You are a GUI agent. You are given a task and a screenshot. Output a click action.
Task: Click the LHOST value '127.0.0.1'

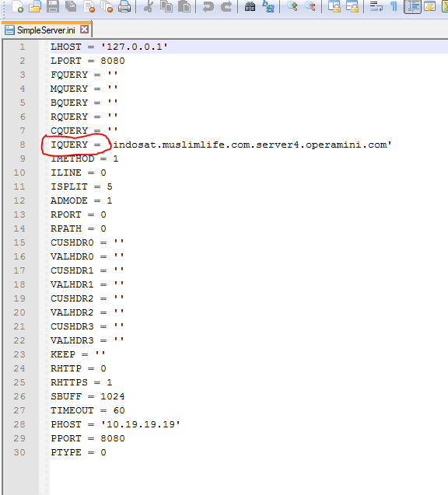[x=135, y=47]
